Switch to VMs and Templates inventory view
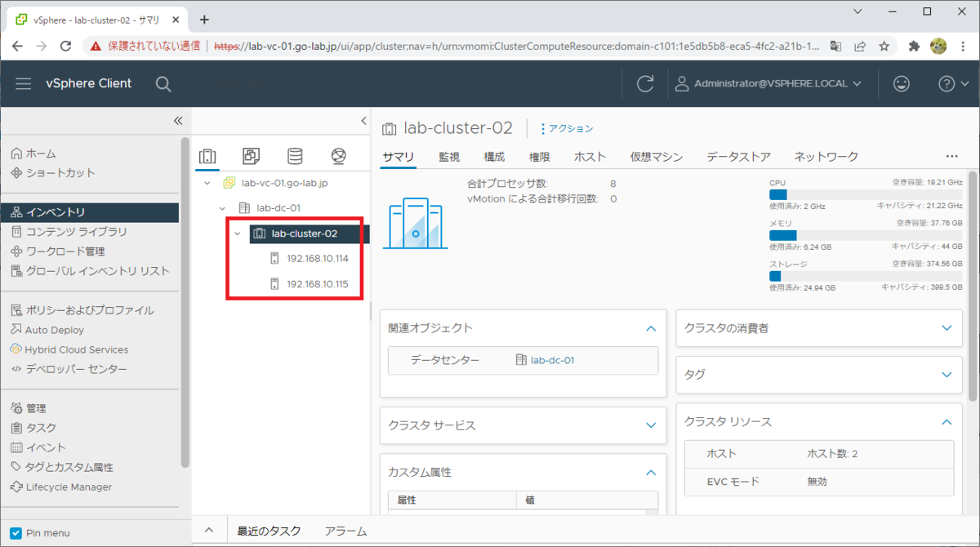This screenshot has height=547, width=980. click(252, 156)
